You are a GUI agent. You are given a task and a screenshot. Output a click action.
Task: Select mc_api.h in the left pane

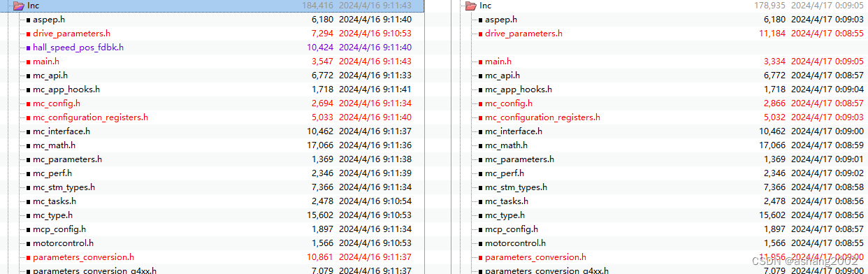coord(50,75)
